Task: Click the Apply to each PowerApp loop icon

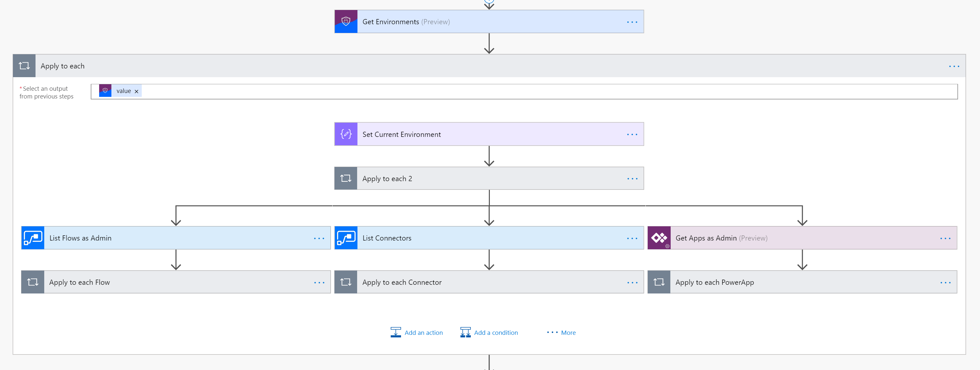Action: coord(658,282)
